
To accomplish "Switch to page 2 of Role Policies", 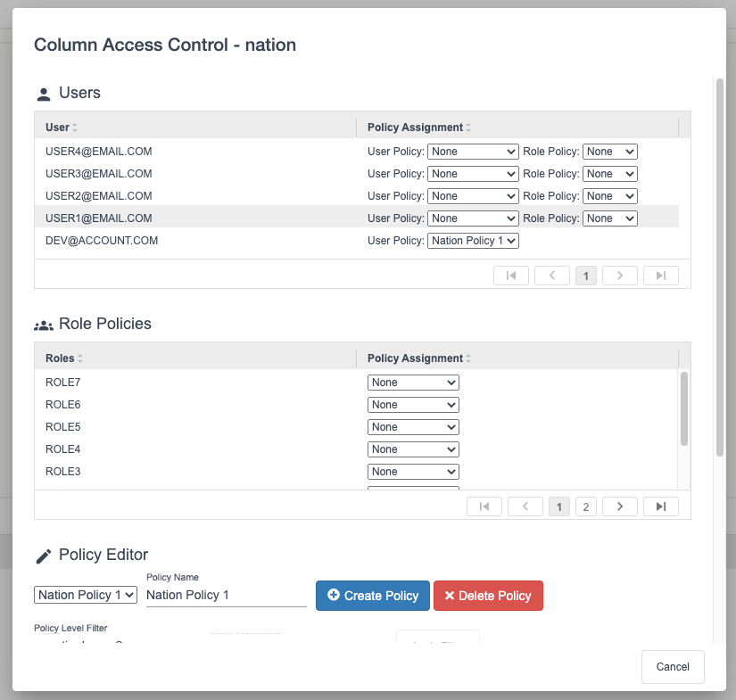I will (586, 506).
